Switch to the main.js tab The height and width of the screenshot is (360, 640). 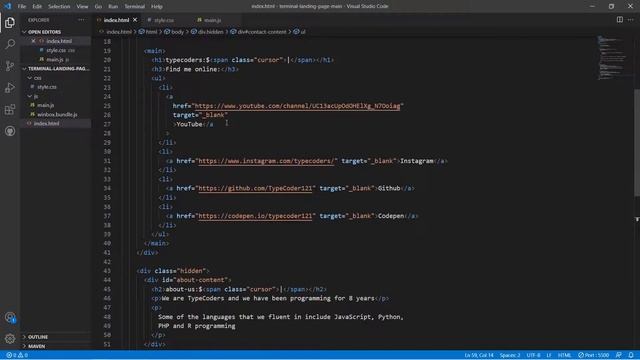[x=213, y=20]
